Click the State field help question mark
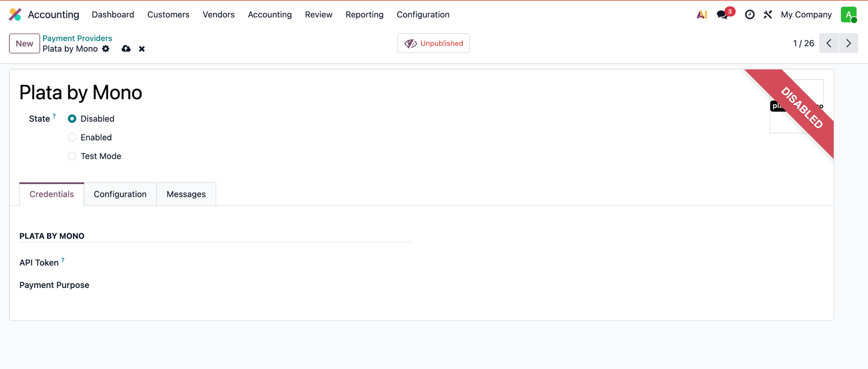The image size is (868, 369). pos(54,116)
